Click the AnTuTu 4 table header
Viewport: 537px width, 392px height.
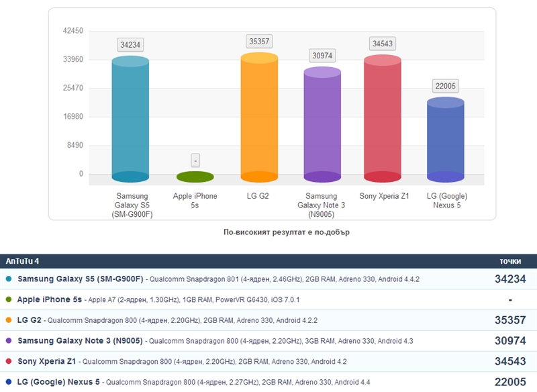(x=23, y=261)
